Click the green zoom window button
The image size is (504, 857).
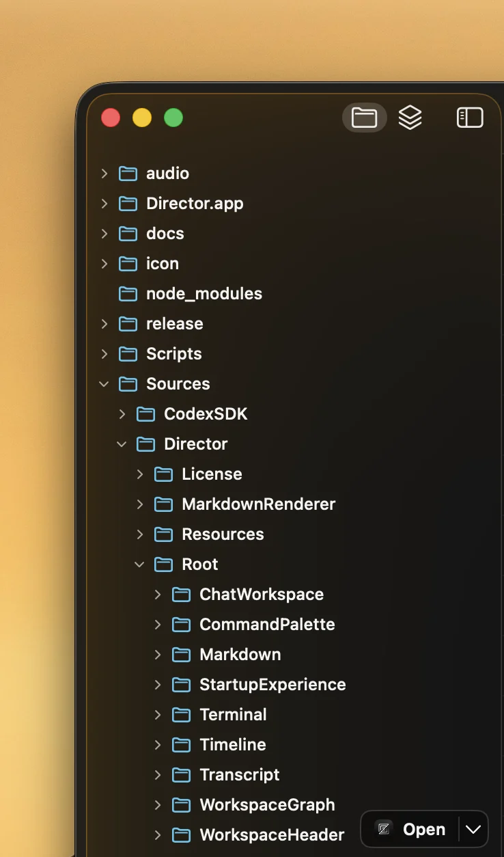click(173, 118)
